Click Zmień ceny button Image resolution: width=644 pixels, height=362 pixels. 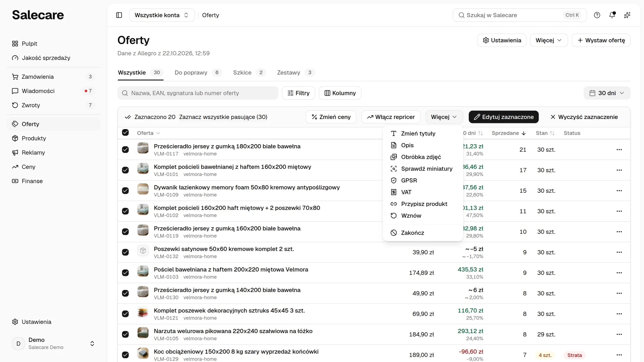click(331, 117)
